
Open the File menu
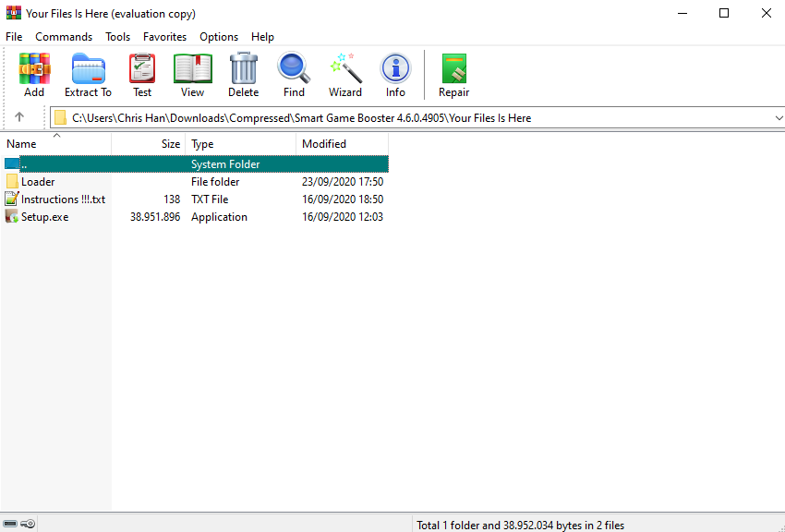(14, 37)
